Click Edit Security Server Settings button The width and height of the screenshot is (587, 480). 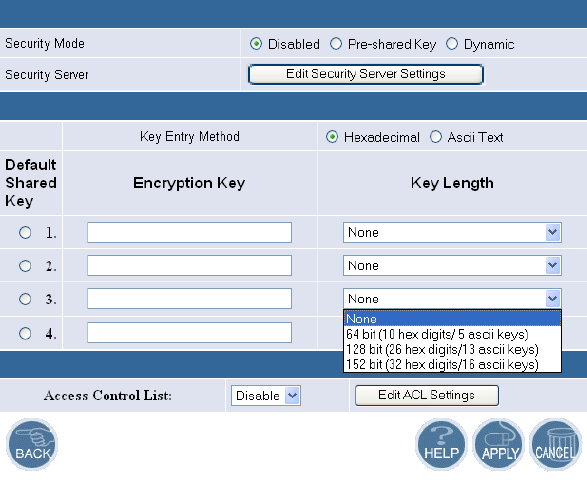point(366,74)
